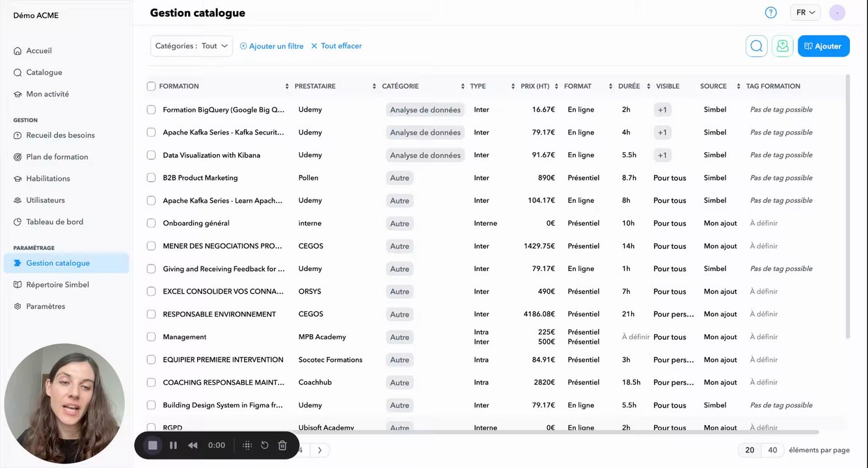868x468 pixels.
Task: Sort by the FORMAT column arrows
Action: click(610, 86)
